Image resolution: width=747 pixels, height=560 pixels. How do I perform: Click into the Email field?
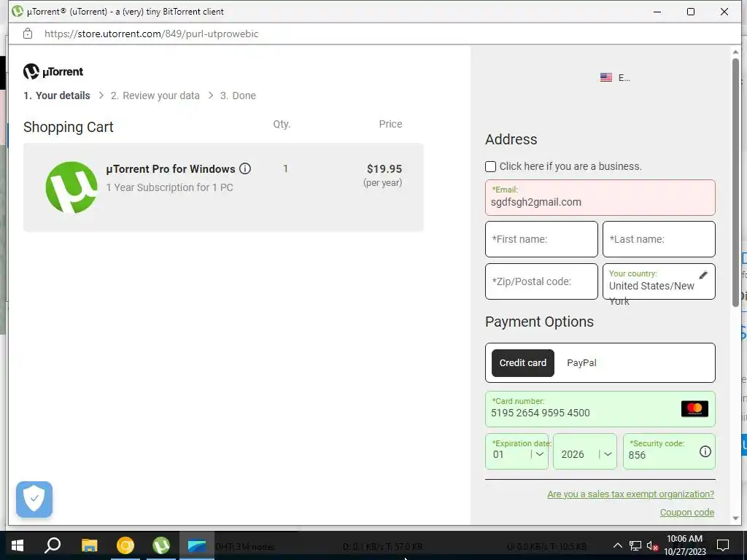[x=600, y=198]
